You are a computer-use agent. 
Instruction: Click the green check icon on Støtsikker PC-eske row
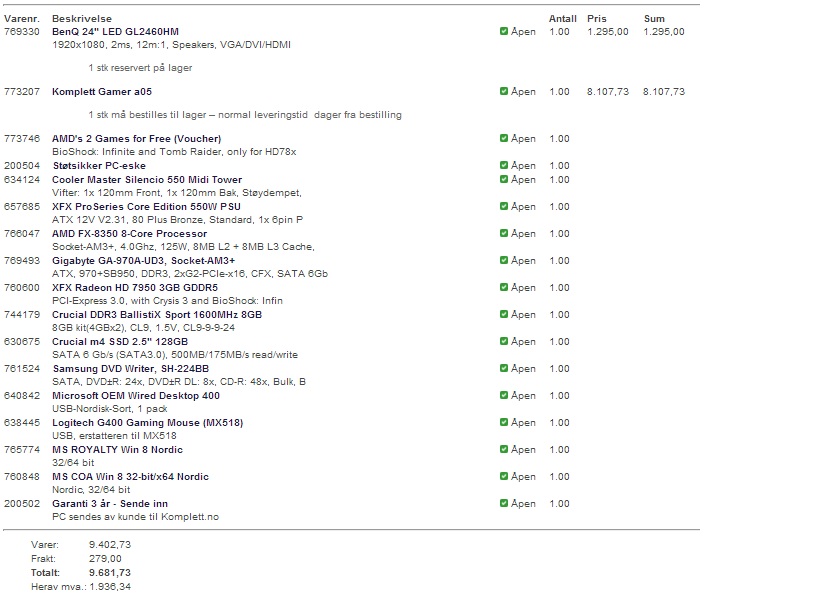pos(504,165)
